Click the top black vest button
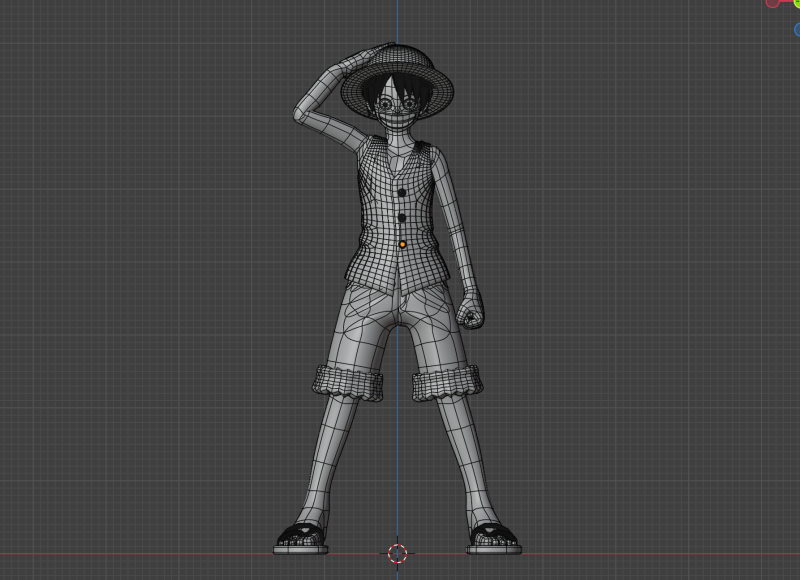Image resolution: width=800 pixels, height=580 pixels. (401, 191)
